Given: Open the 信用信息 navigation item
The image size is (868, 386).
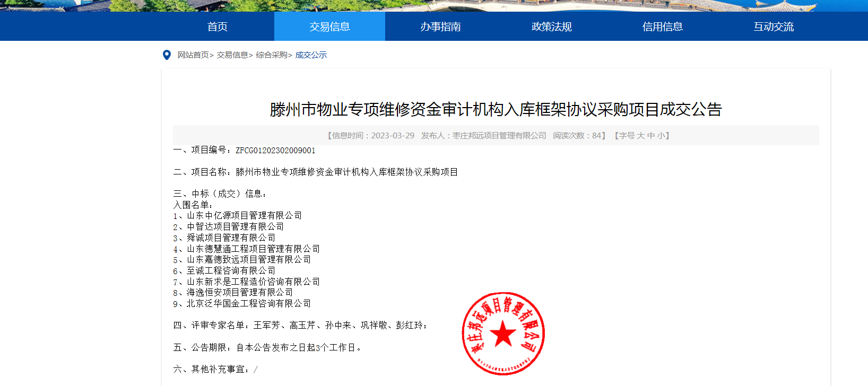Looking at the screenshot, I should click(x=663, y=27).
